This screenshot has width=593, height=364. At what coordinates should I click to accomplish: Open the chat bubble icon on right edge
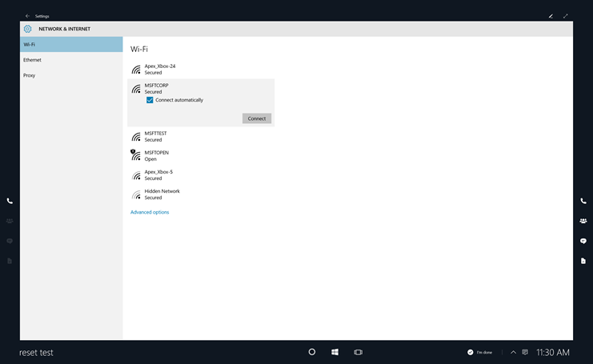click(583, 241)
